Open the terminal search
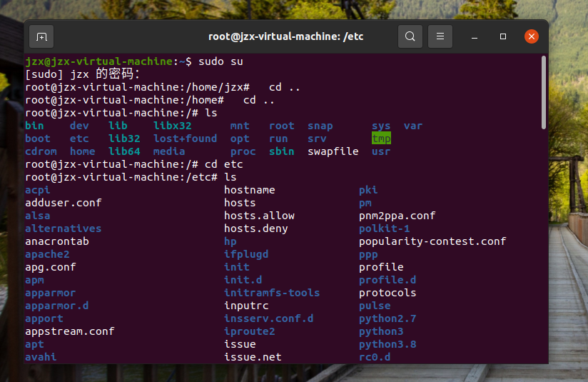Viewport: 588px width, 382px height. tap(410, 37)
